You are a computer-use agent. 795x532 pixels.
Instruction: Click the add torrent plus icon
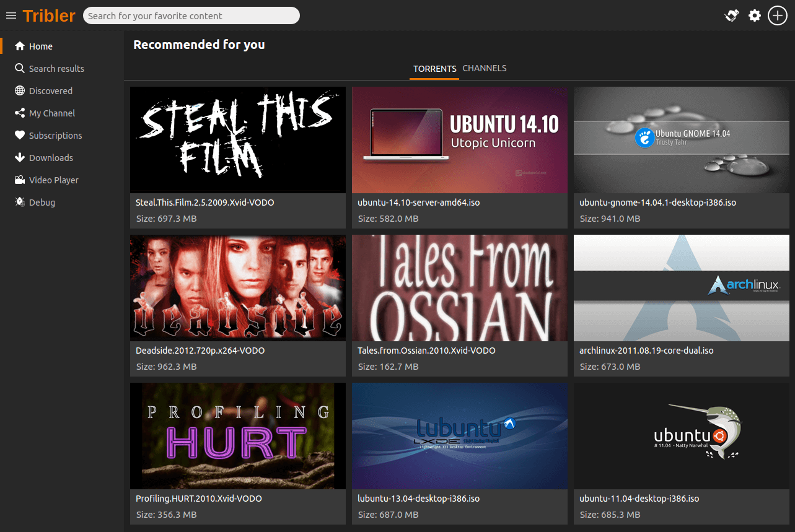pyautogui.click(x=778, y=15)
